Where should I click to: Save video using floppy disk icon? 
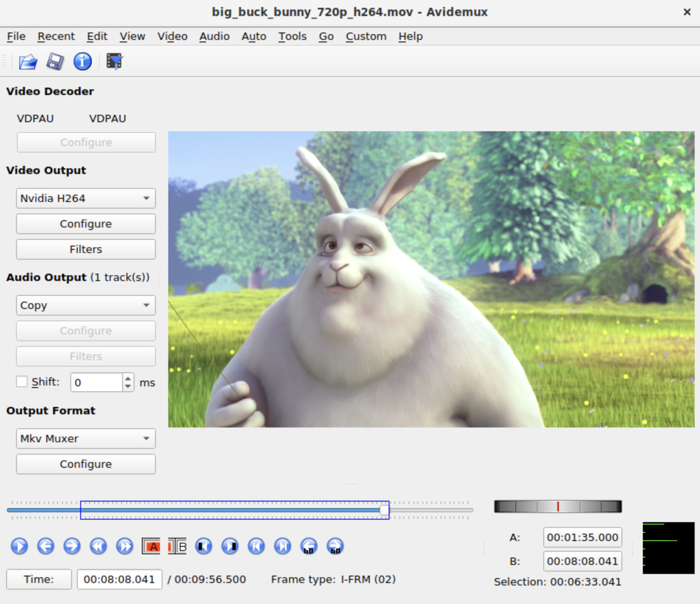click(x=55, y=62)
